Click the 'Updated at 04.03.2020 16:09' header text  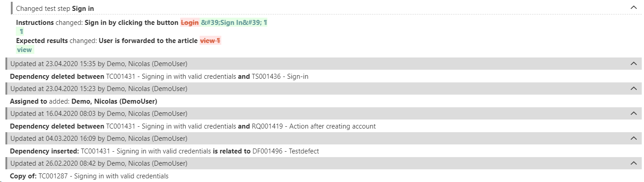click(x=99, y=139)
